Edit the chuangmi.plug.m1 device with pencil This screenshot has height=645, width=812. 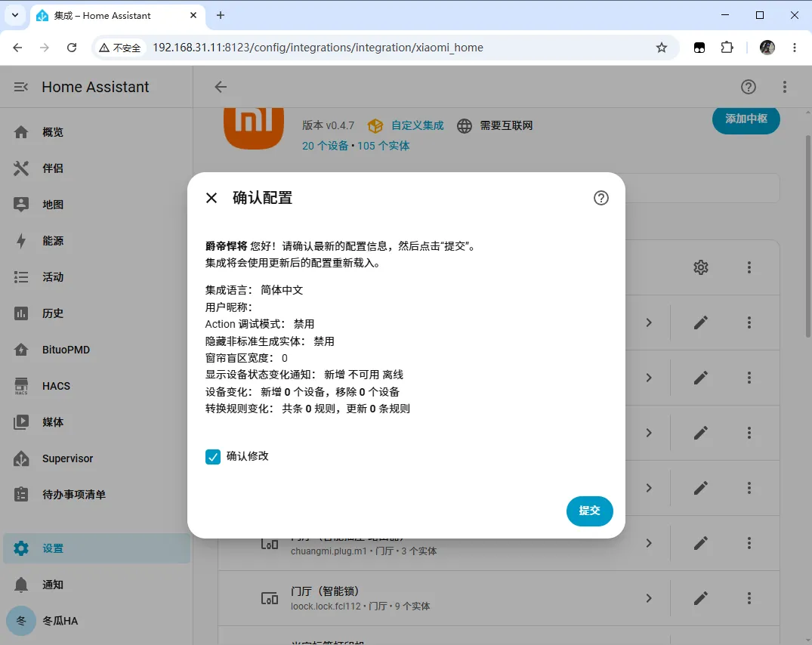point(701,543)
